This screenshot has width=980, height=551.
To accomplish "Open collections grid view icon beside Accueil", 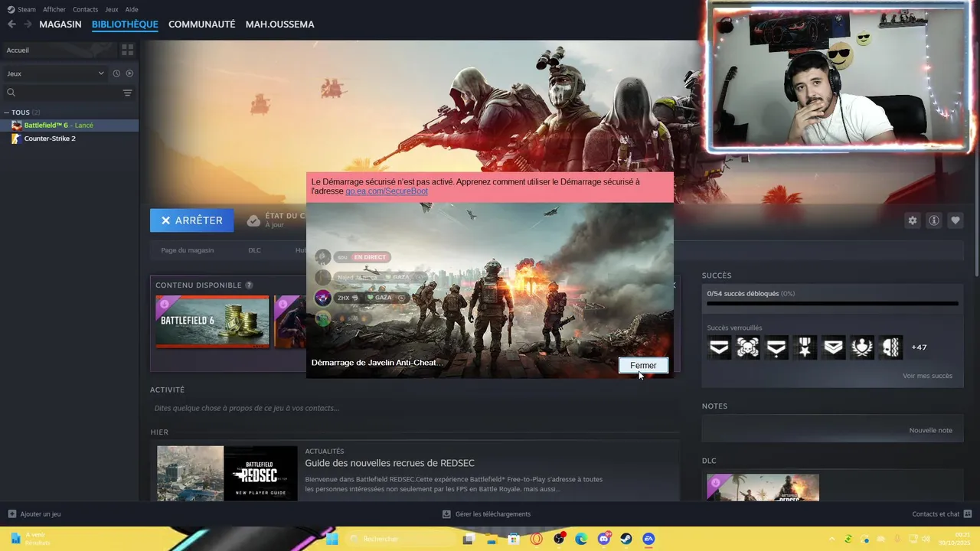I will tap(127, 50).
